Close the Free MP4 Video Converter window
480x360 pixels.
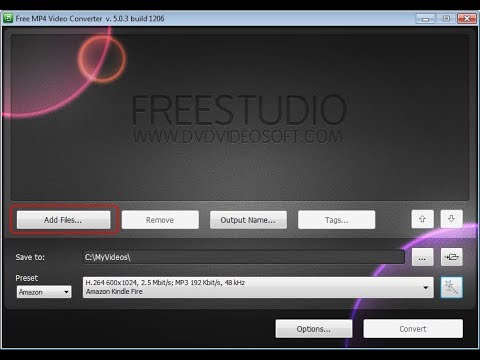point(467,19)
